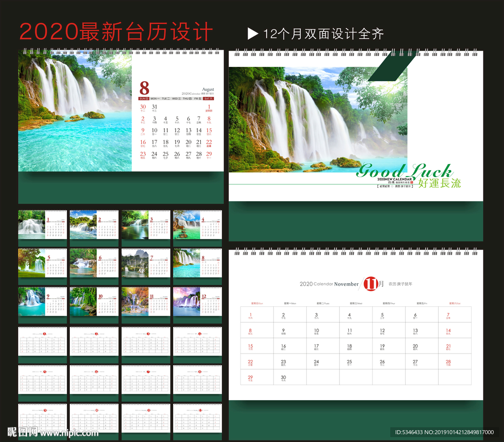Click the red SAT header cell in August
The image size is (504, 442).
(208, 99)
